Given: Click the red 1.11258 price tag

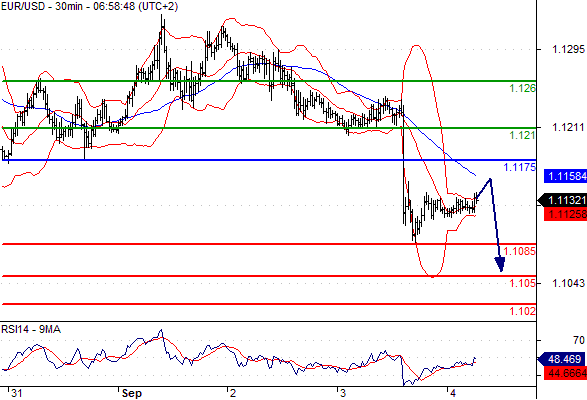Looking at the screenshot, I should 566,214.
